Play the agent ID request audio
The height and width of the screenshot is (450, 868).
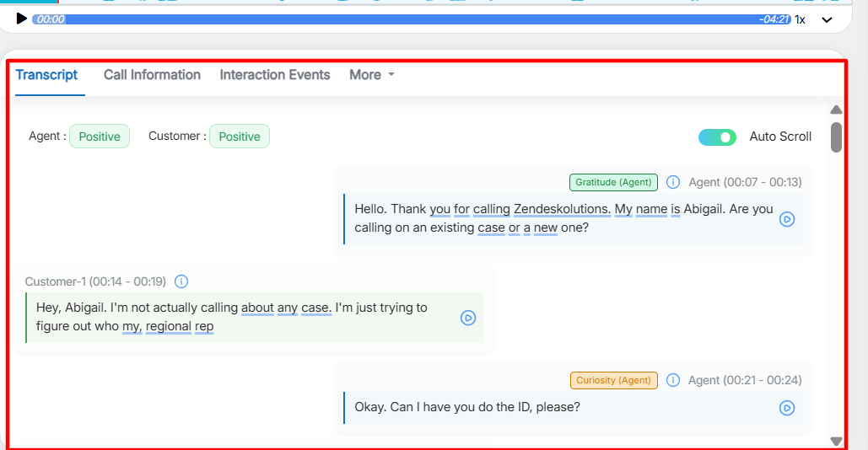coord(786,408)
